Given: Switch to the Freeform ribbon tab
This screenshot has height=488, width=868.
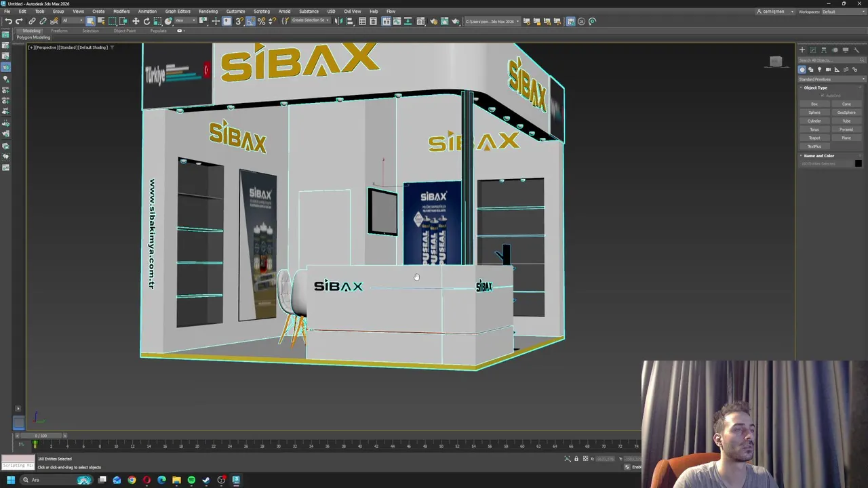Looking at the screenshot, I should click(x=59, y=30).
